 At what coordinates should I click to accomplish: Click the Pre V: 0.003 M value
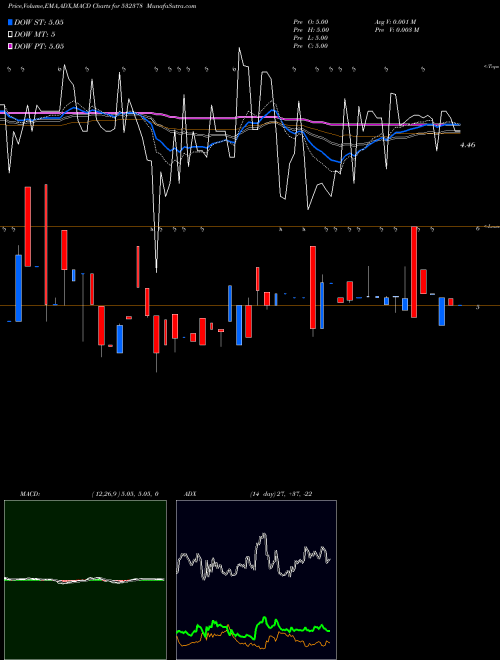click(x=396, y=30)
